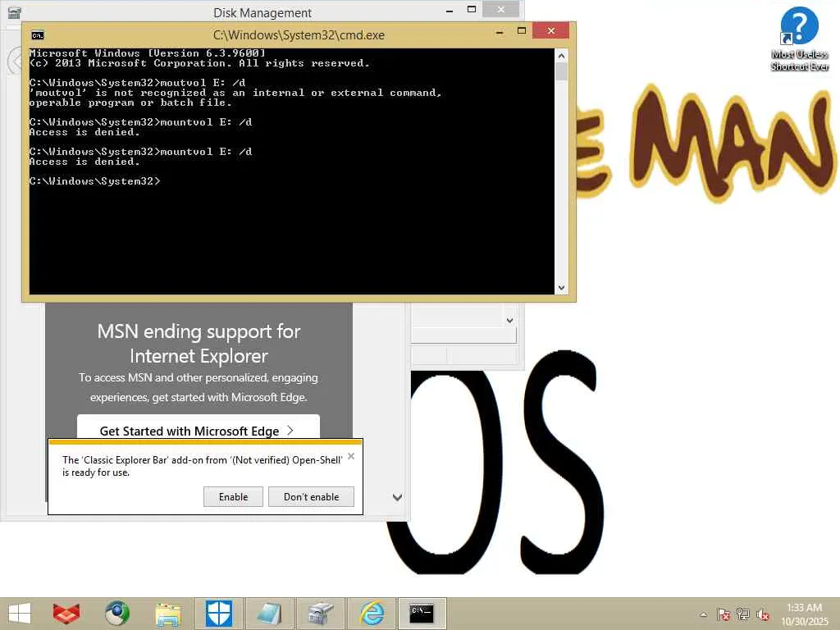Click the 'Access is denied.' last output line
840x630 pixels.
click(84, 162)
